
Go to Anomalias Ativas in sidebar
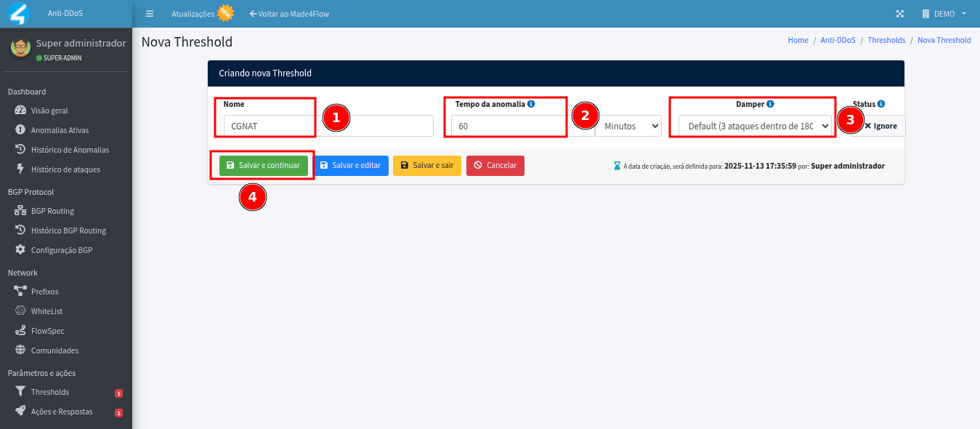[x=60, y=130]
